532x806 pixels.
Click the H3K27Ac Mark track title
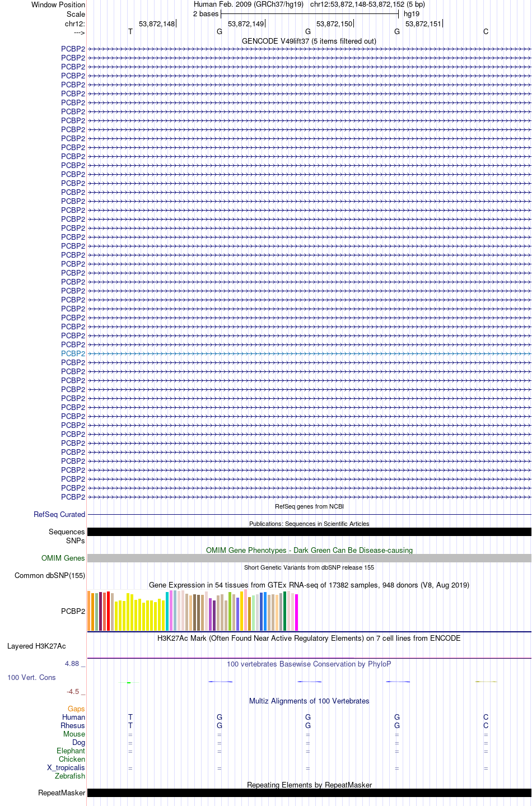coord(309,639)
